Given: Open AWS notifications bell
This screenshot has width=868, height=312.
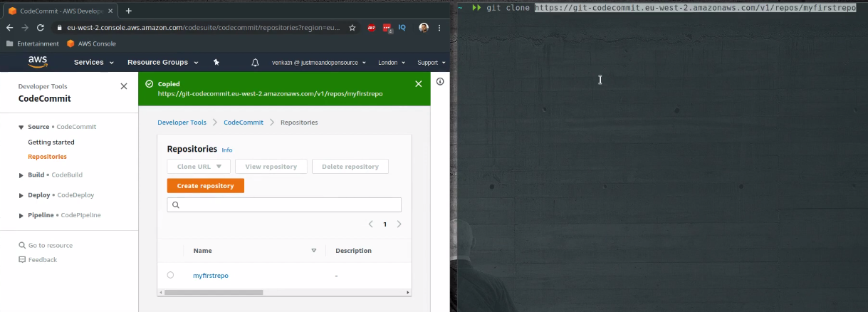Looking at the screenshot, I should (x=256, y=63).
